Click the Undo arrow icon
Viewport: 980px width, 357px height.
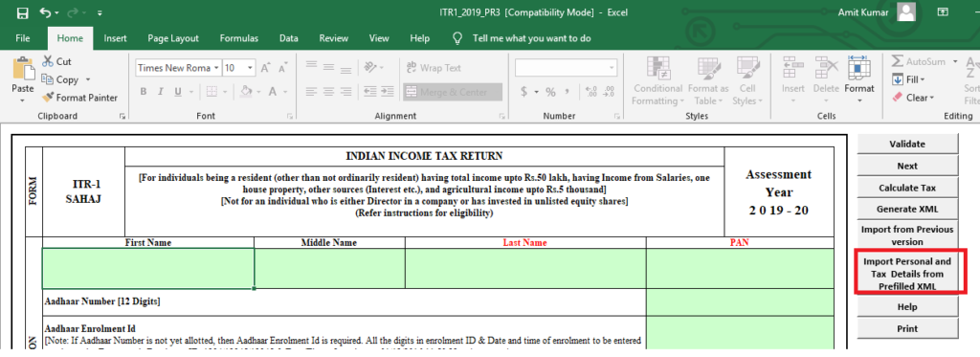pyautogui.click(x=45, y=12)
